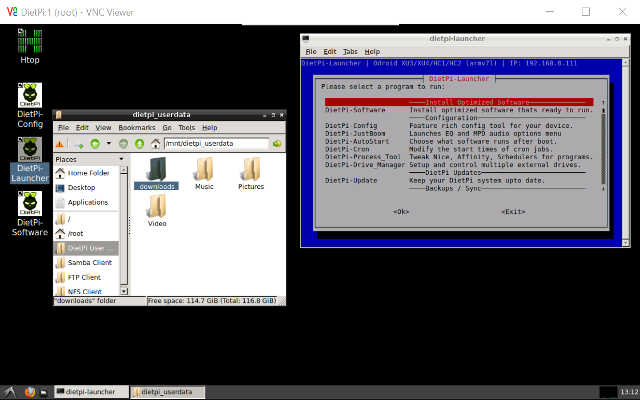Select Applications in Places sidebar
This screenshot has width=640, height=400.
pyautogui.click(x=87, y=202)
